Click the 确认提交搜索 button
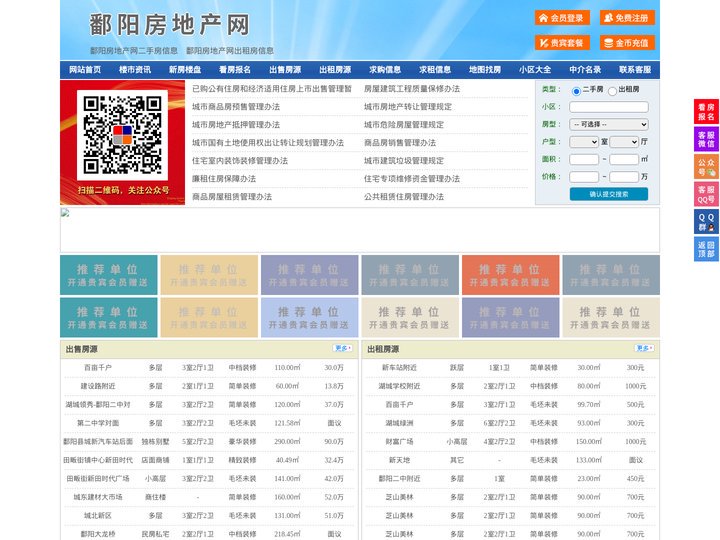 pyautogui.click(x=609, y=194)
